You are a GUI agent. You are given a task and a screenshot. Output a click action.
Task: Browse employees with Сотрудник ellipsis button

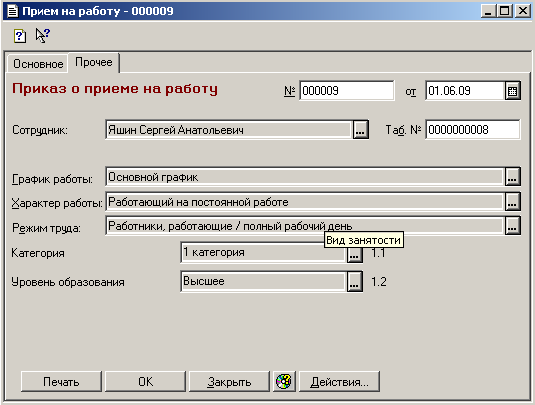click(x=360, y=130)
